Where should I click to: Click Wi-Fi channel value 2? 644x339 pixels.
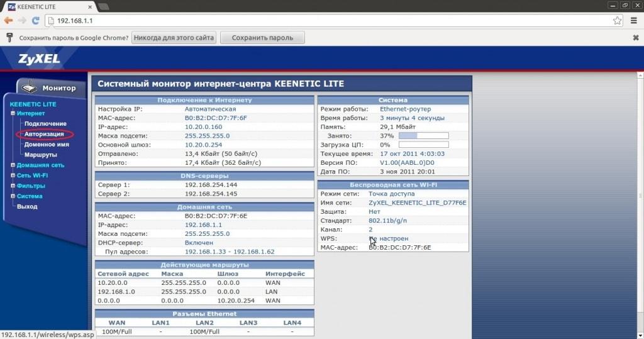[x=370, y=230]
